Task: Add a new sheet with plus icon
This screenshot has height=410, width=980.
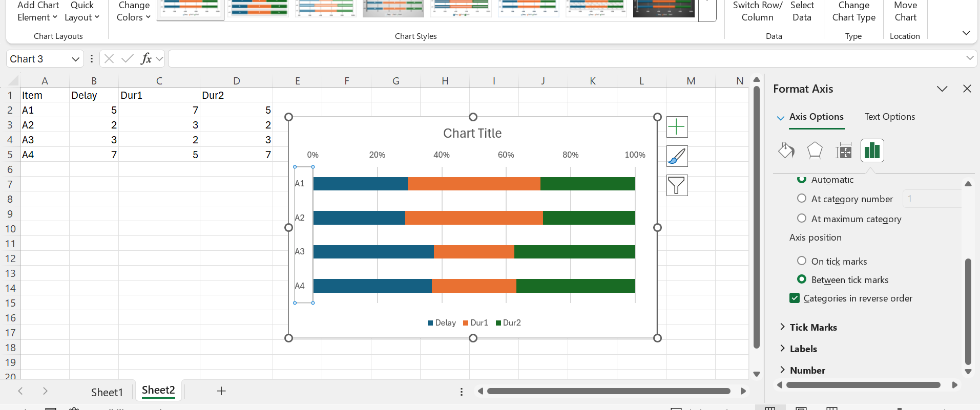Action: (x=221, y=391)
